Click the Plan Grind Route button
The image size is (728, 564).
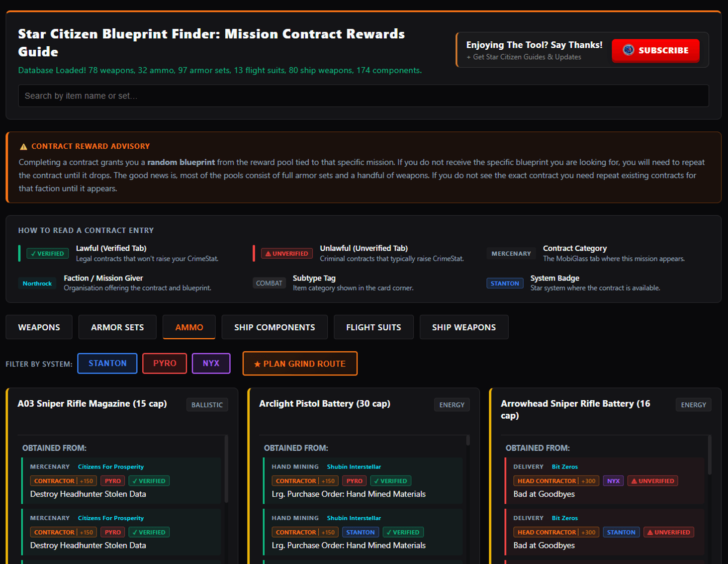pos(300,364)
